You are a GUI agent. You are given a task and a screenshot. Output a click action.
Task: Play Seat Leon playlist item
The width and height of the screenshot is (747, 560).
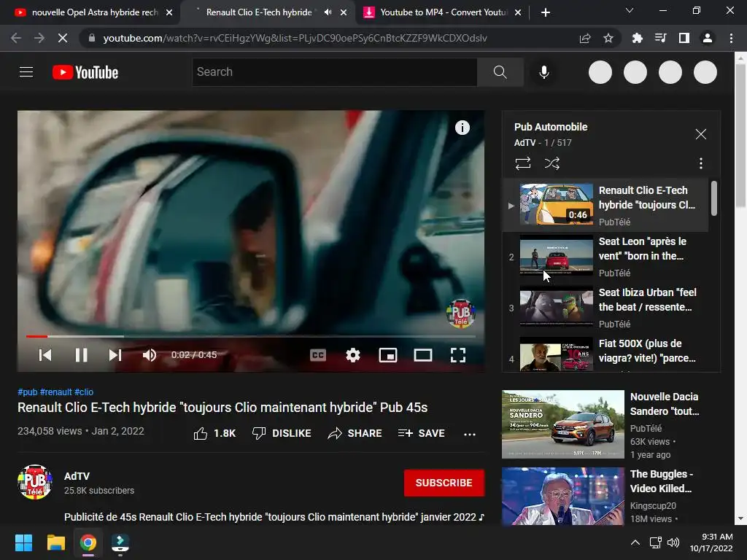pos(605,257)
